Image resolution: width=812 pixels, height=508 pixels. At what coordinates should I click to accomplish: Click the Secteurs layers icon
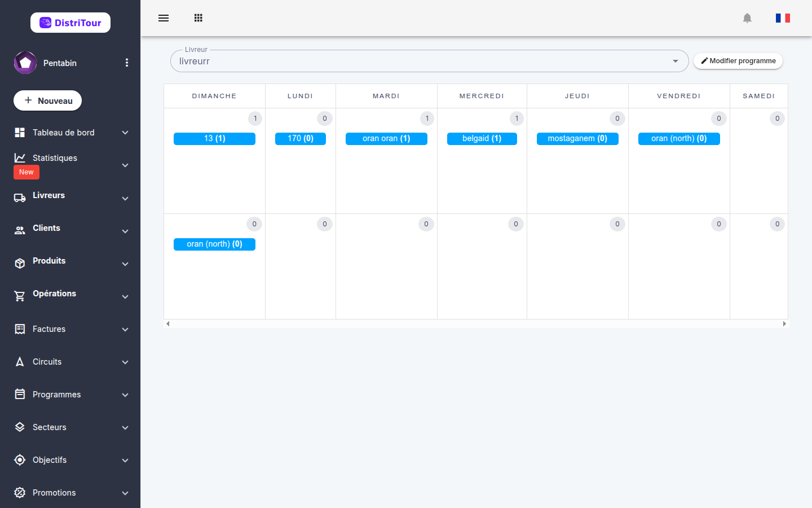pyautogui.click(x=20, y=427)
